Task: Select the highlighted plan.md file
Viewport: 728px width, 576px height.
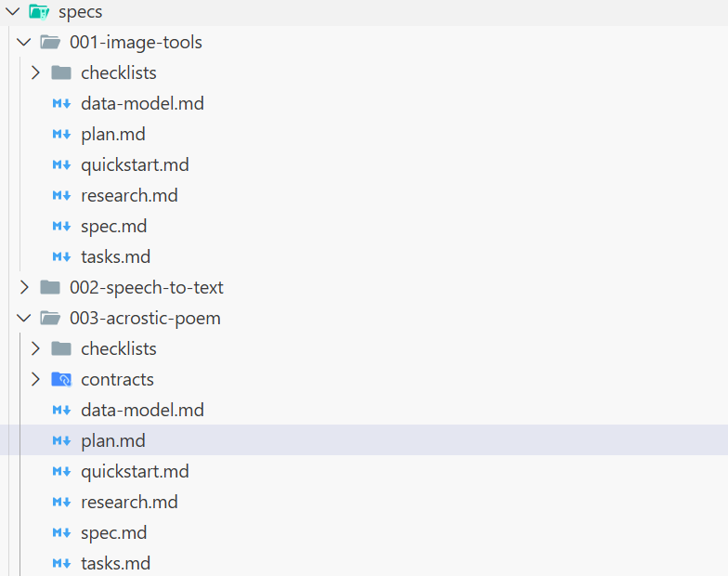Action: pos(112,441)
